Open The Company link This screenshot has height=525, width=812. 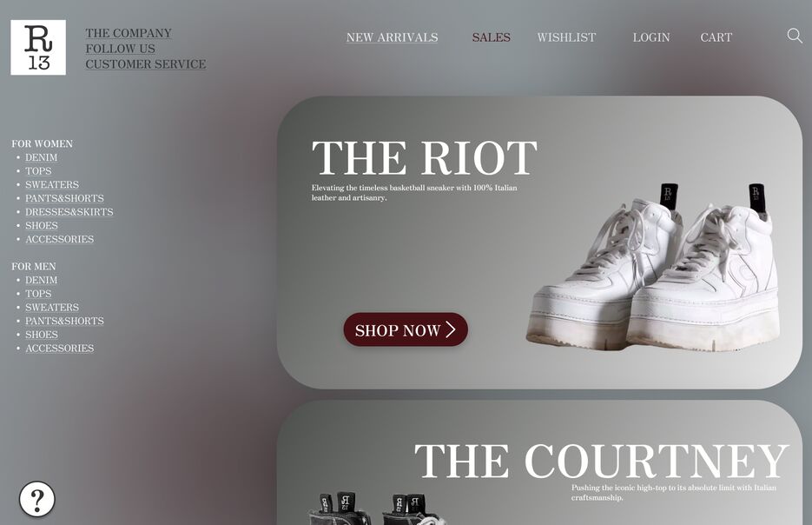[129, 33]
